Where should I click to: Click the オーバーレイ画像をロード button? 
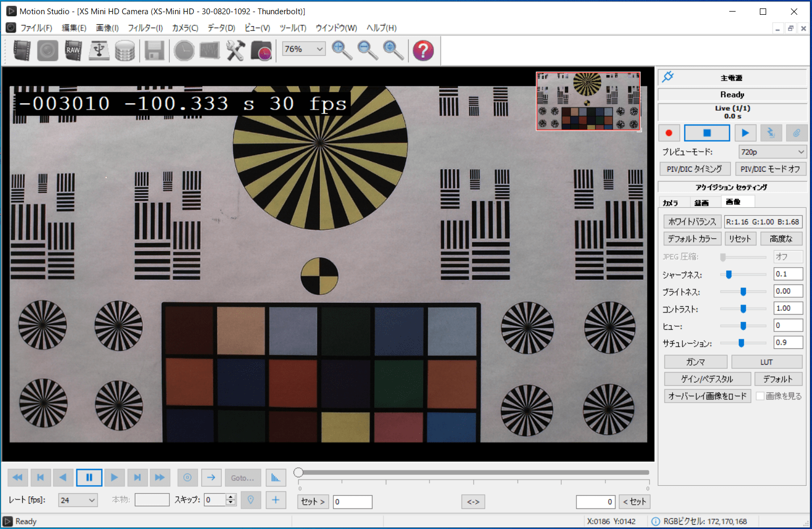(707, 396)
